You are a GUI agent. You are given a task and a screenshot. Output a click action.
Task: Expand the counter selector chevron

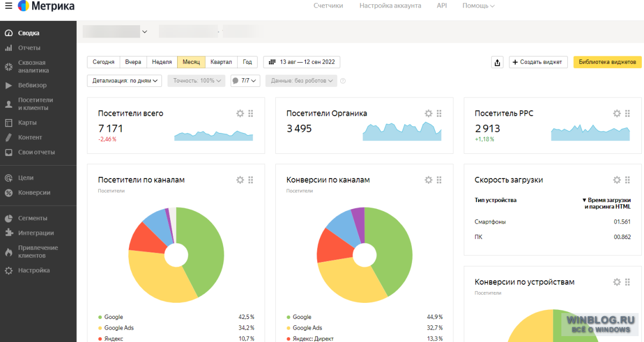click(x=144, y=32)
